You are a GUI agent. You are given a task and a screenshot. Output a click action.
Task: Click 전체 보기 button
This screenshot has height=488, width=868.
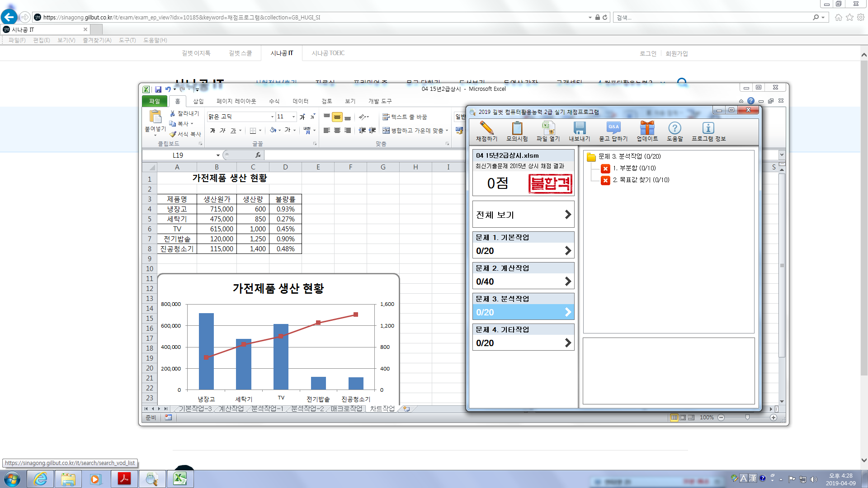pos(523,215)
